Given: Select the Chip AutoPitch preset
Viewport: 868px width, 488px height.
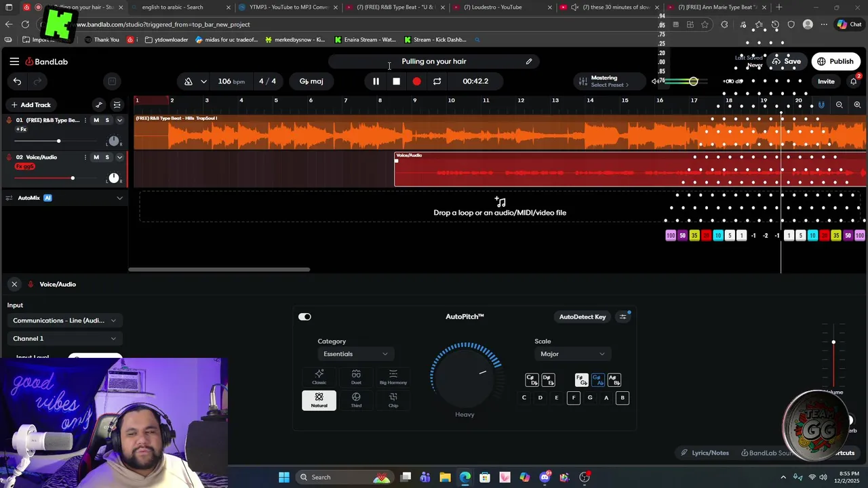Looking at the screenshot, I should [393, 400].
